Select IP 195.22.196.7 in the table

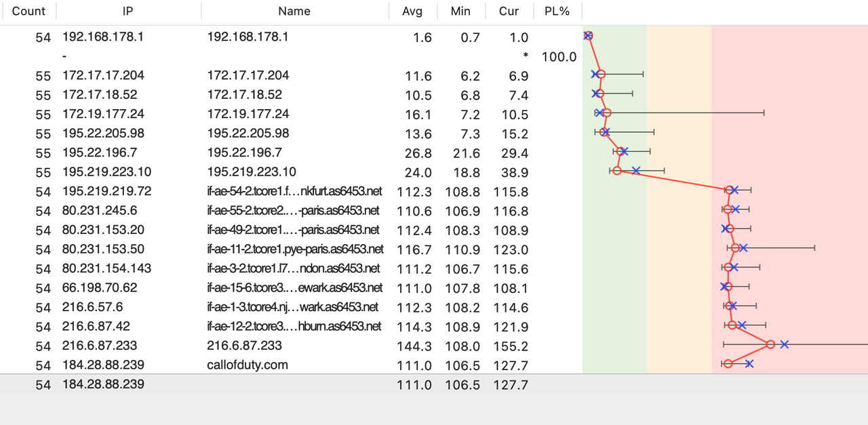coord(100,153)
